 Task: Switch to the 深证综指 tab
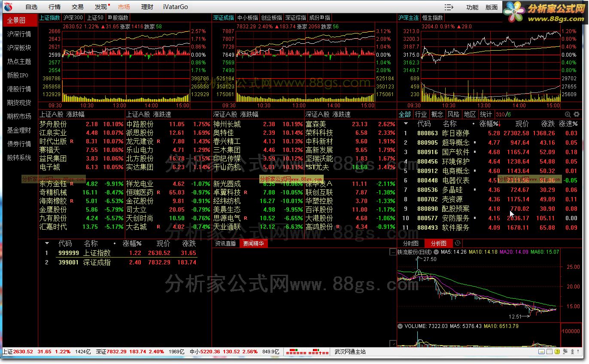[x=296, y=18]
